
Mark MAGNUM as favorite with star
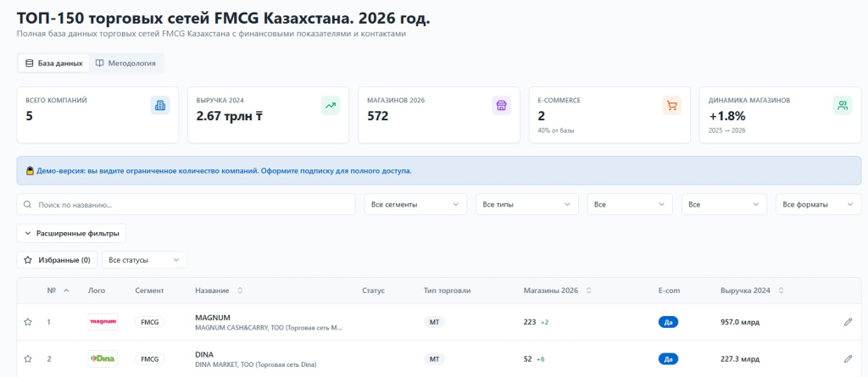[28, 322]
